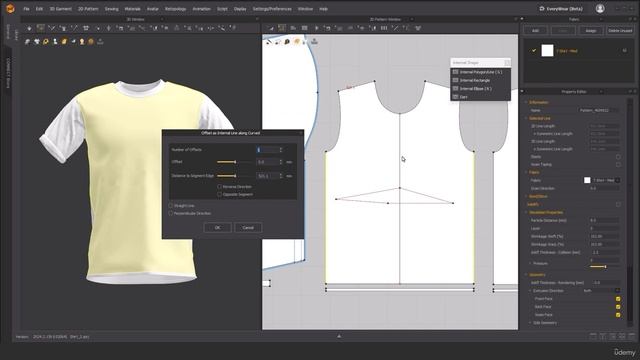Uncheck the Front Face checkbox
This screenshot has width=640, height=360.
618,299
